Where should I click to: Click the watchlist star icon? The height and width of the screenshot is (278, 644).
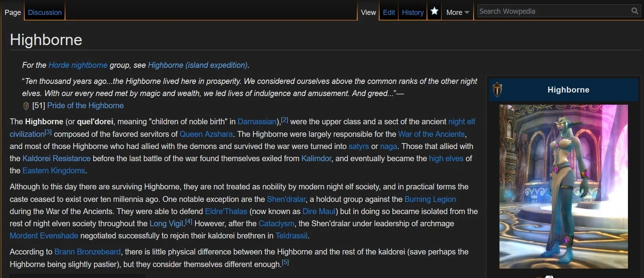[x=434, y=11]
